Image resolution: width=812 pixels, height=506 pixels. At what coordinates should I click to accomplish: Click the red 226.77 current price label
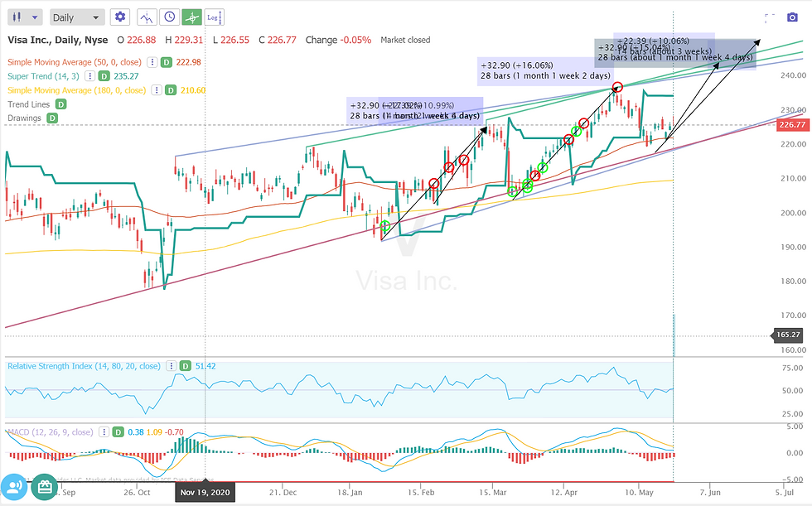[792, 125]
